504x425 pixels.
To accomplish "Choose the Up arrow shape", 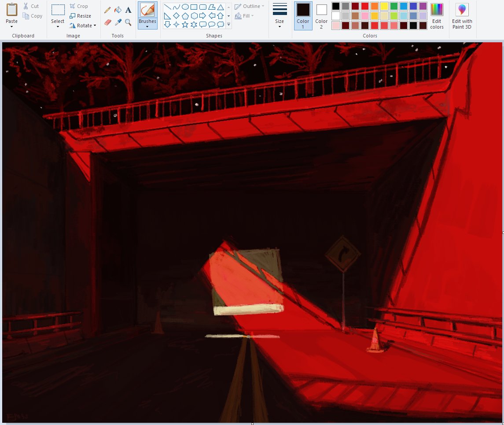I will click(x=221, y=16).
